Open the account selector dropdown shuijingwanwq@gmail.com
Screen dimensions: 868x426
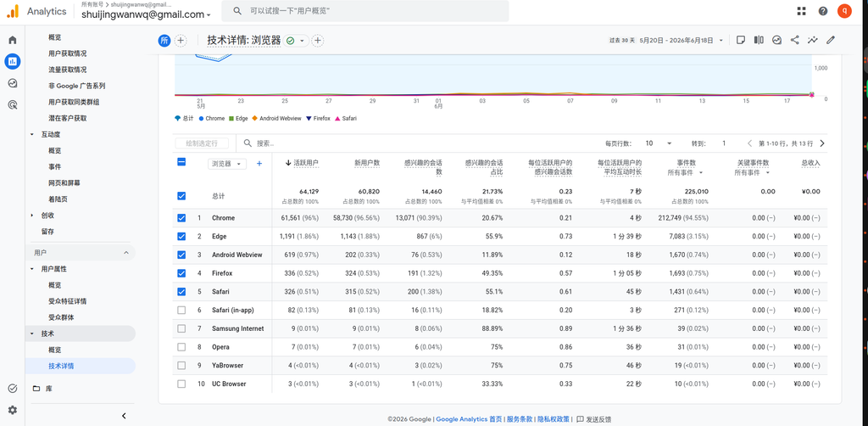[x=146, y=15]
